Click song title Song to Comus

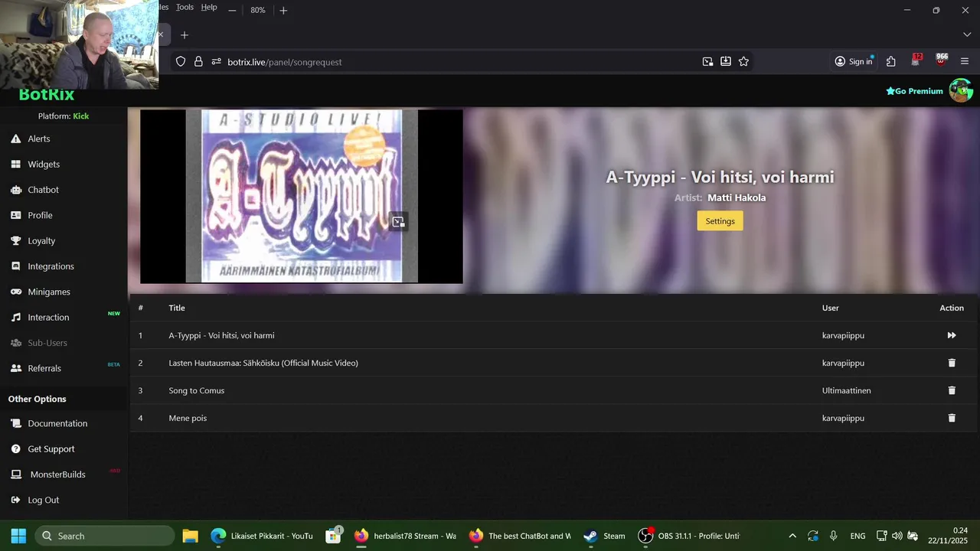click(197, 390)
